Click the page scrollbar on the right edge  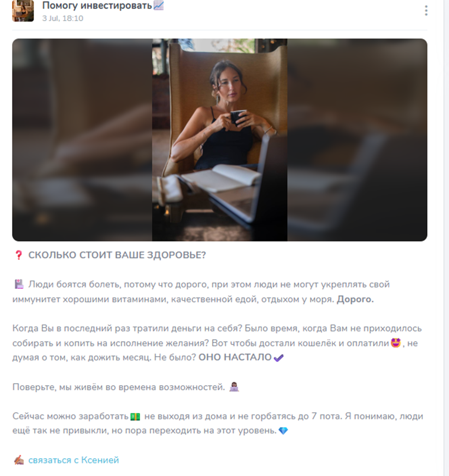coord(446,238)
